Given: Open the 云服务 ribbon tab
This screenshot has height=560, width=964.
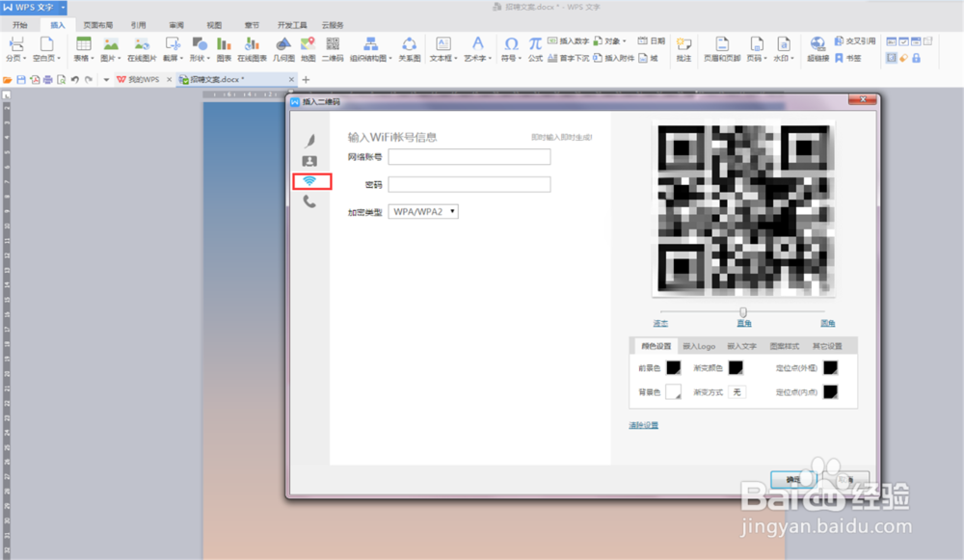Looking at the screenshot, I should [x=333, y=25].
